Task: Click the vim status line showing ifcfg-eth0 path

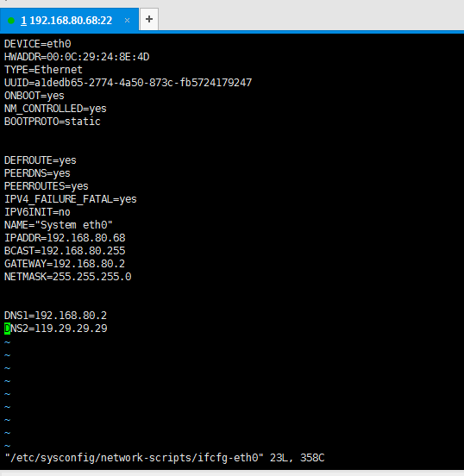Action: pyautogui.click(x=165, y=458)
